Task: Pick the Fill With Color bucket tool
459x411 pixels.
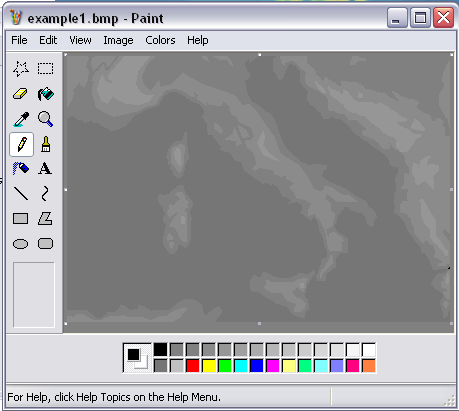Action: [45, 94]
